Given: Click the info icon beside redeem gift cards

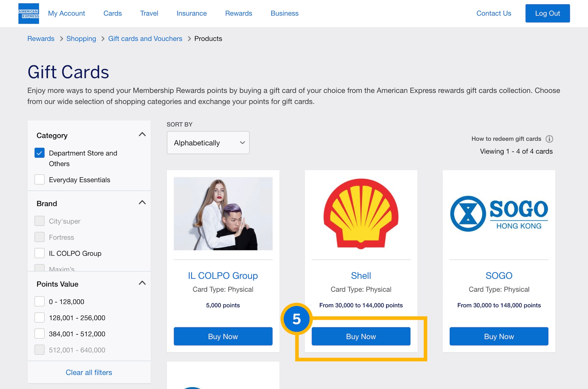Looking at the screenshot, I should [549, 139].
